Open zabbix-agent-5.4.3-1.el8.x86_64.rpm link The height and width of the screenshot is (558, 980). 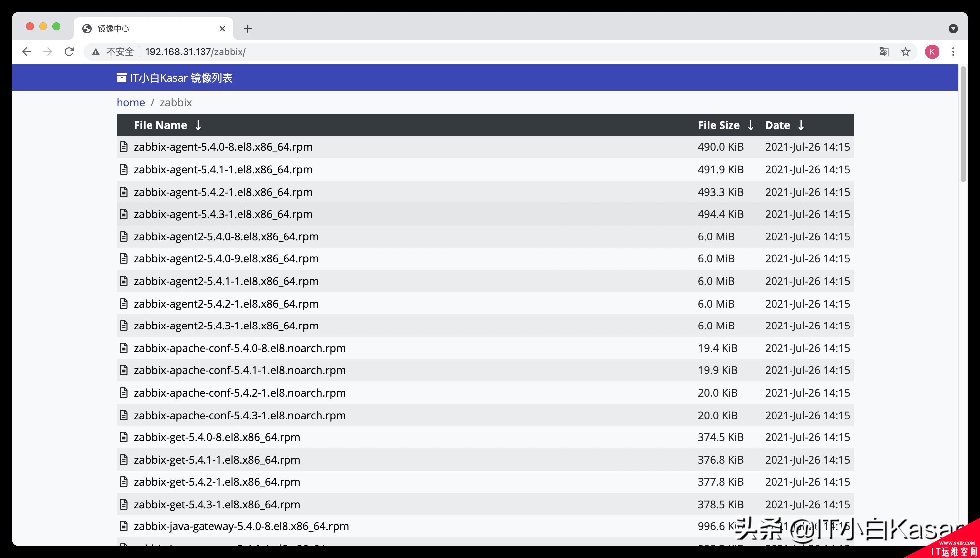(223, 214)
